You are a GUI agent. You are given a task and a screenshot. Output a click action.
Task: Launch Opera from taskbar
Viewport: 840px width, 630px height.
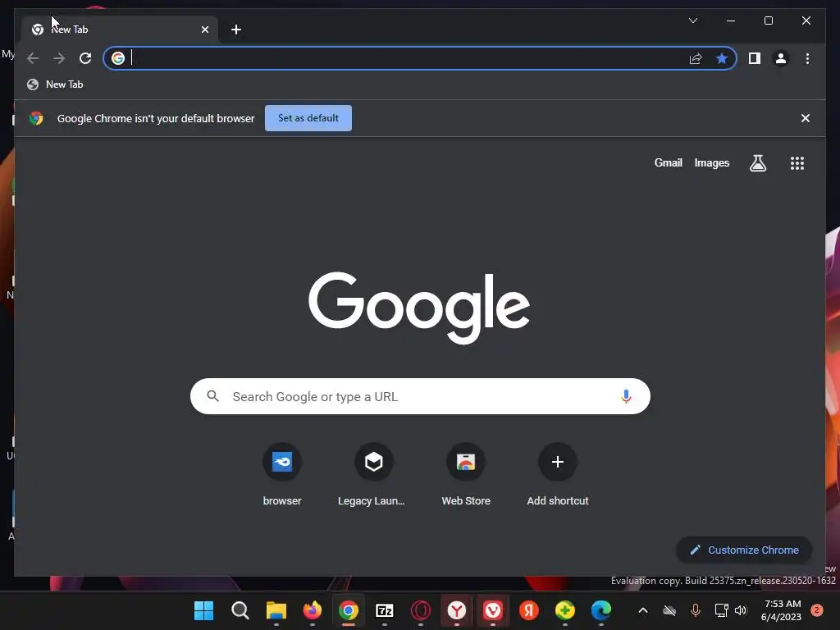(421, 610)
